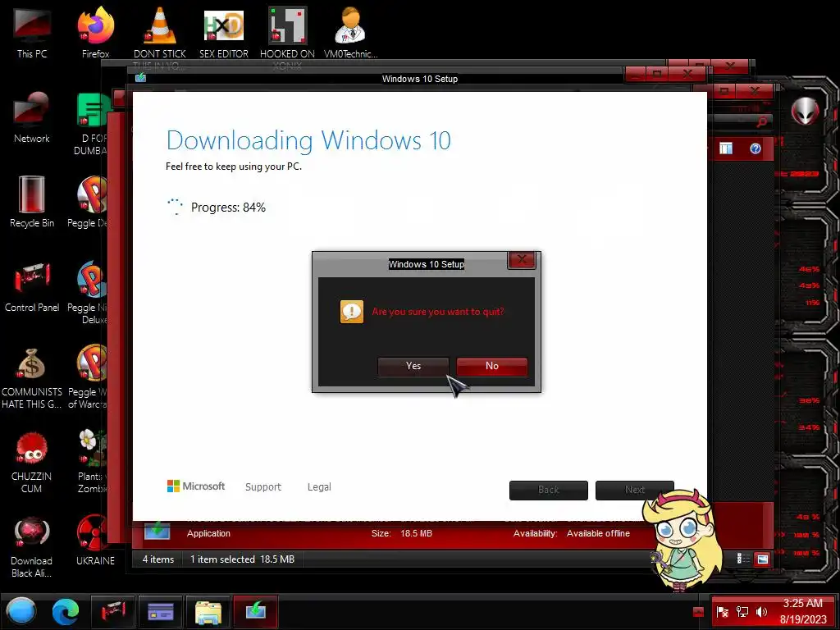Click the warning icon in quit dialog
The height and width of the screenshot is (630, 840).
[x=352, y=312]
